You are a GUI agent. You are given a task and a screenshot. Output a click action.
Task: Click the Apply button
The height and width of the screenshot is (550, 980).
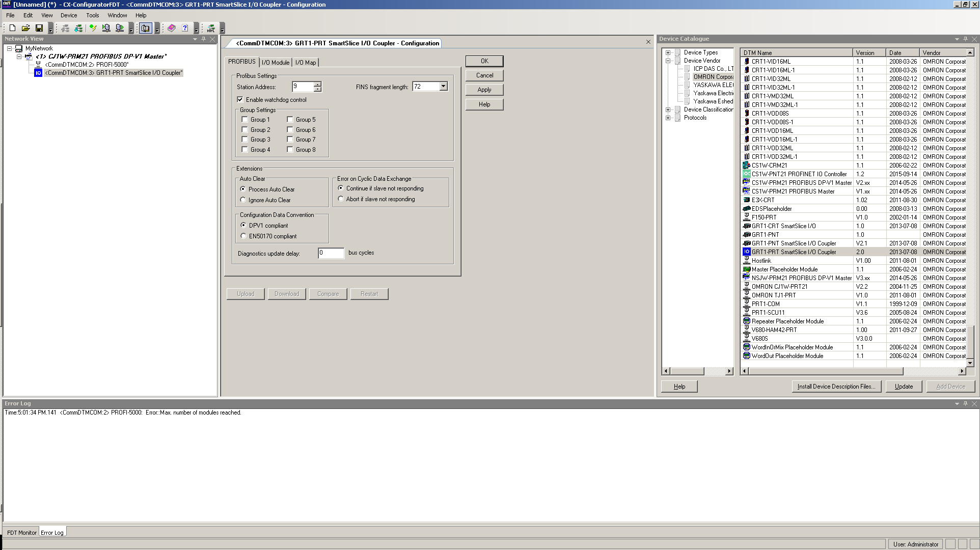[484, 90]
